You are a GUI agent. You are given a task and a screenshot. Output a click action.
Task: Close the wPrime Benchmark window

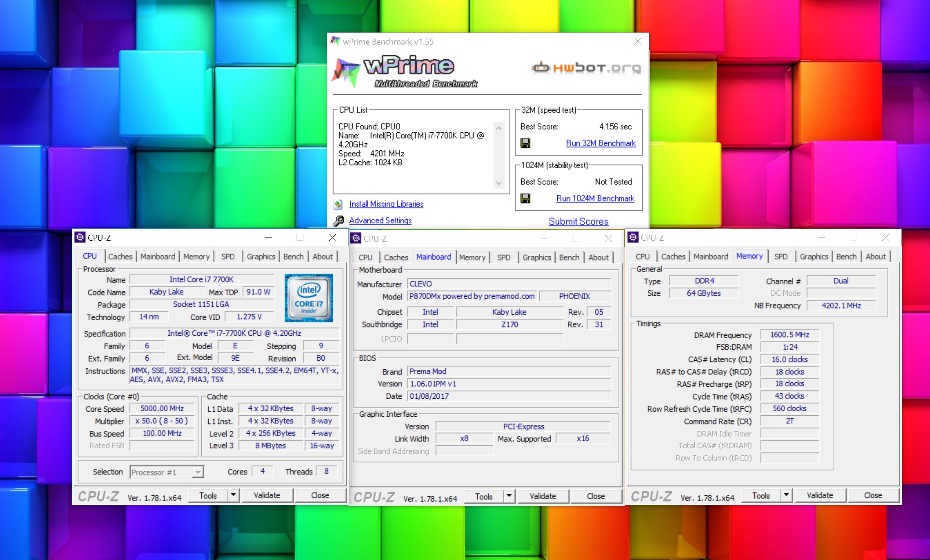click(x=638, y=41)
